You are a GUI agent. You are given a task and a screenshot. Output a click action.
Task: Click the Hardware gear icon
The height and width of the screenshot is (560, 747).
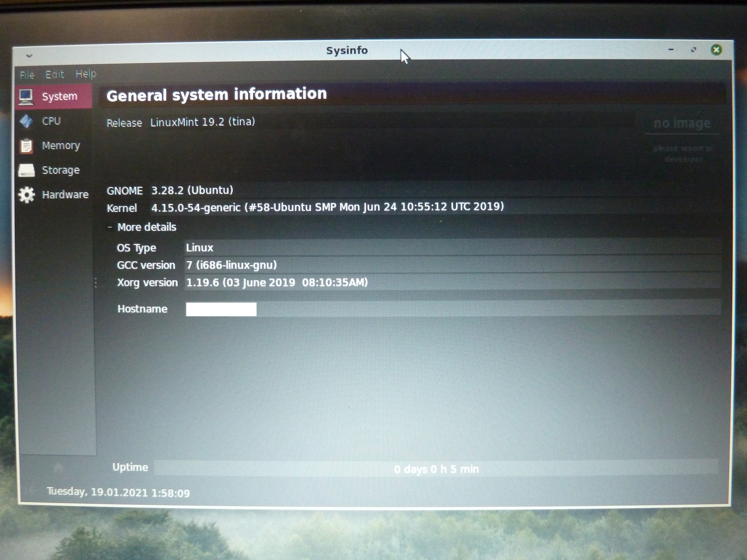coord(26,195)
